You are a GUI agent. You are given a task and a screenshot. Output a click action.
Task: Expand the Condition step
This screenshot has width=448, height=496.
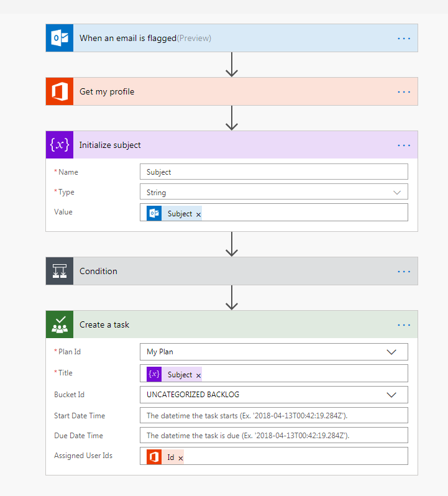click(232, 271)
